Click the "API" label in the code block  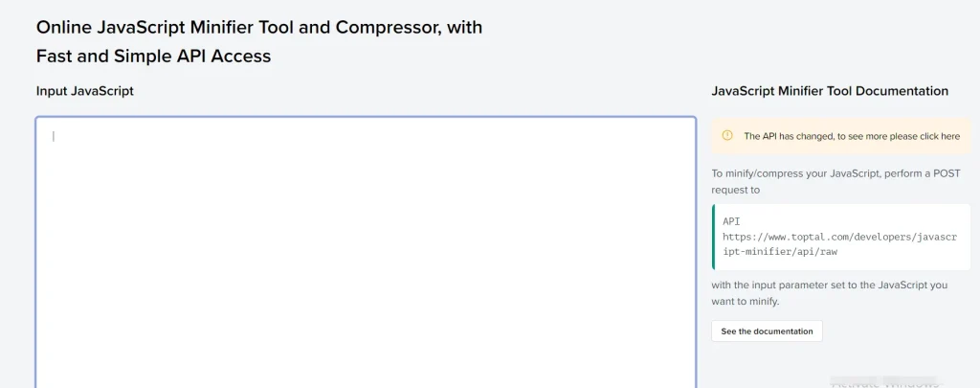731,221
